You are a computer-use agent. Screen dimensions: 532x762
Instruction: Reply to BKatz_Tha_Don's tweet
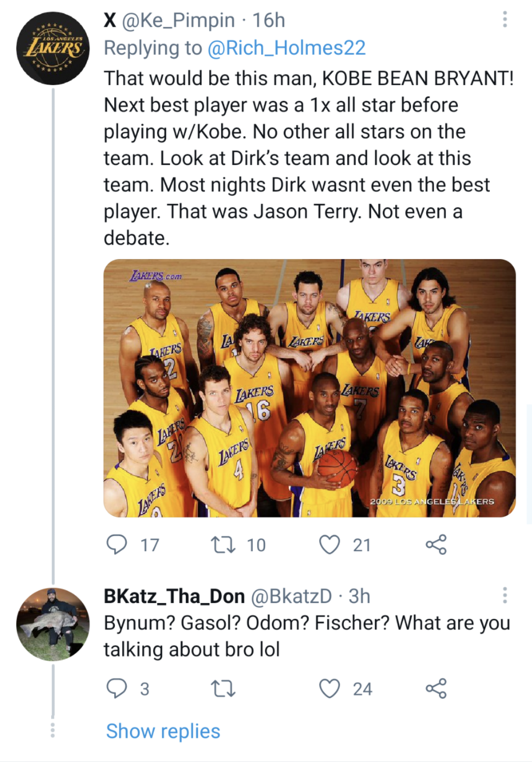click(117, 689)
